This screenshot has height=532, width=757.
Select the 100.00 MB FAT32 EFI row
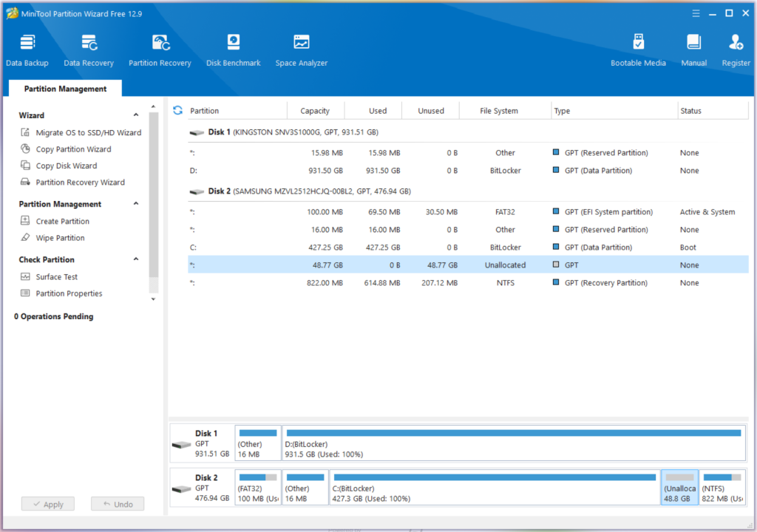click(468, 212)
